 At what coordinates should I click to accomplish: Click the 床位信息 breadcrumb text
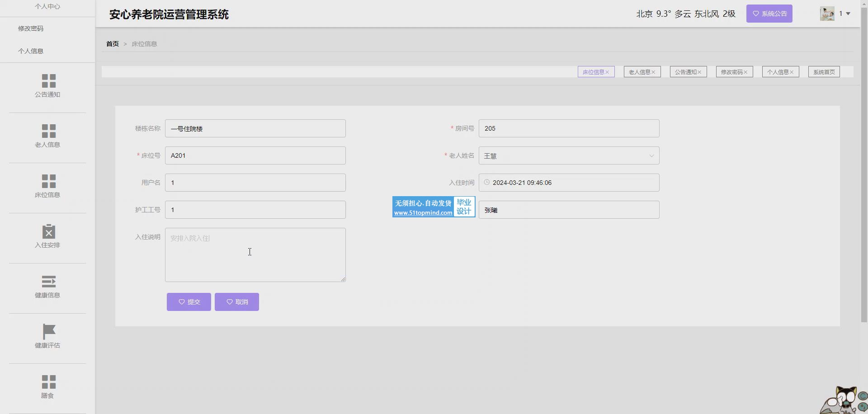point(144,44)
